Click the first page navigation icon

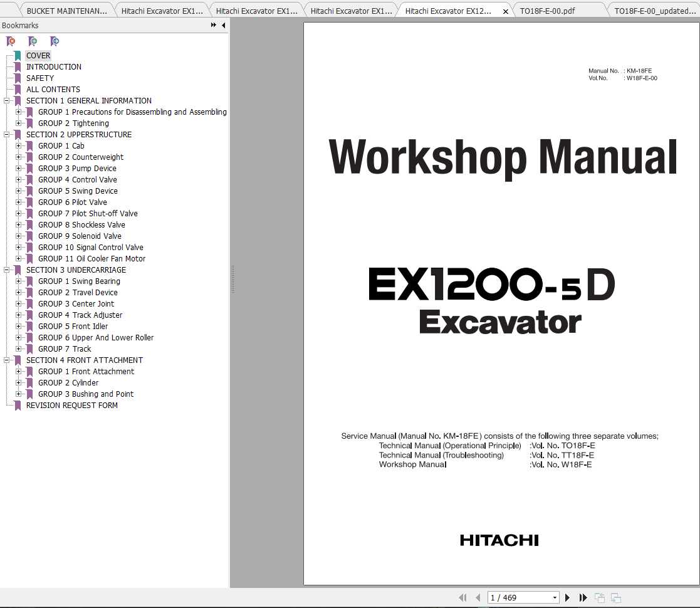pos(463,597)
